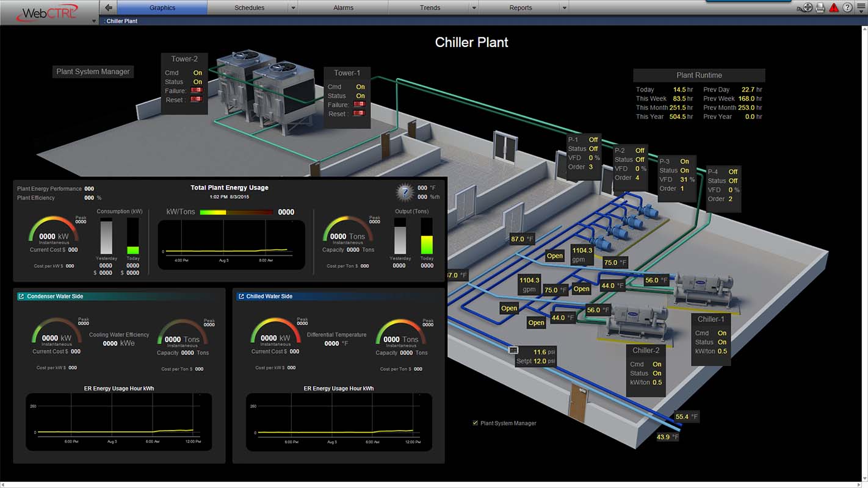The width and height of the screenshot is (868, 488).
Task: Click the Tower-2 Reset indicator
Action: pos(197,99)
